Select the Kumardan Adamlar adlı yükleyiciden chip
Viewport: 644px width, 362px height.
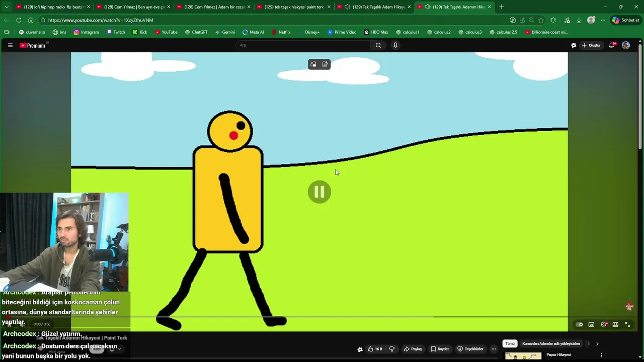tap(551, 344)
